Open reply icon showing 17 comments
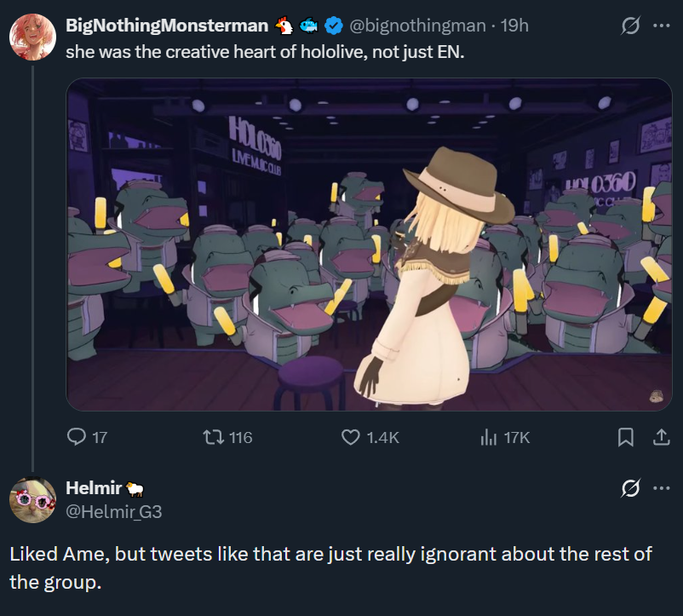The width and height of the screenshot is (683, 616). (x=77, y=437)
